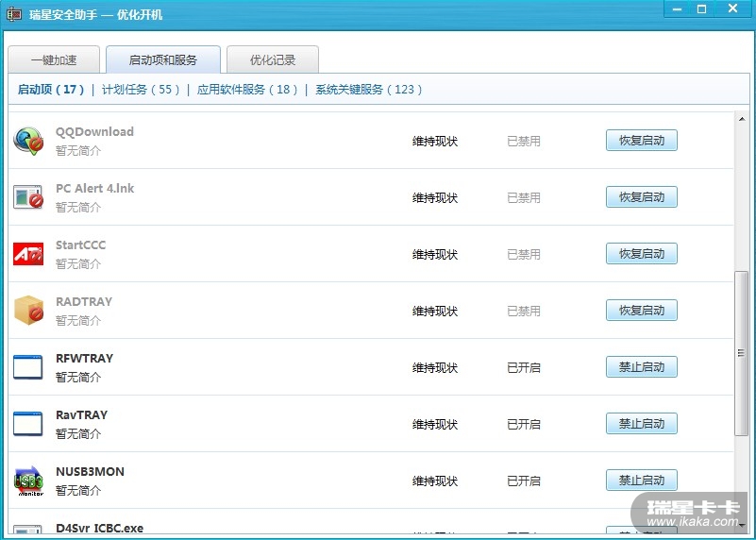Click 已开启 status of RavTRAY
The height and width of the screenshot is (540, 756).
coord(524,424)
